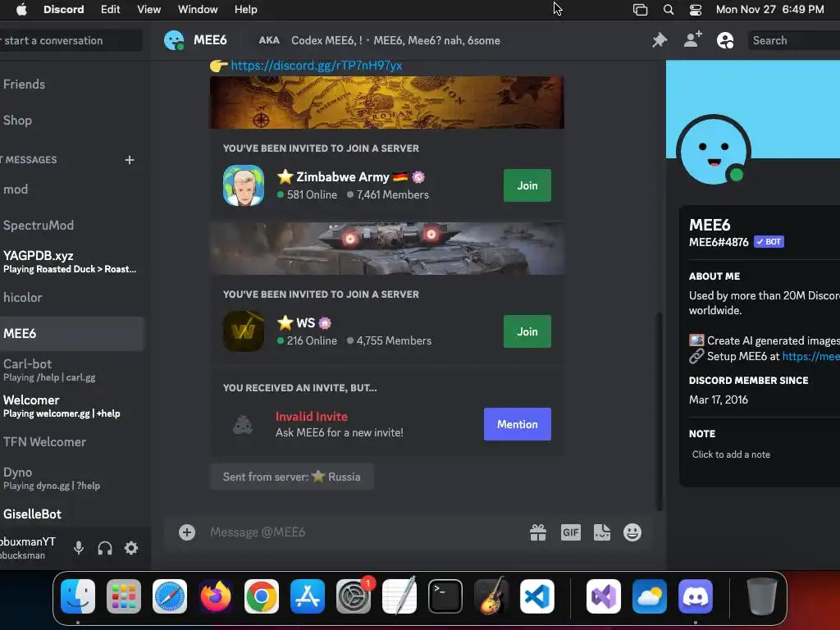Open User Settings gear icon

pos(131,548)
